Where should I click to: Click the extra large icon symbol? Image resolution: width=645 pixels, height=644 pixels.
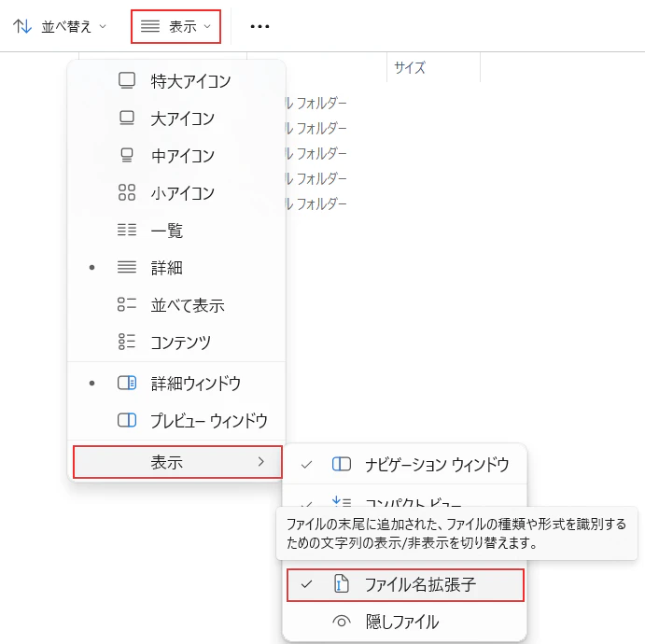click(127, 80)
